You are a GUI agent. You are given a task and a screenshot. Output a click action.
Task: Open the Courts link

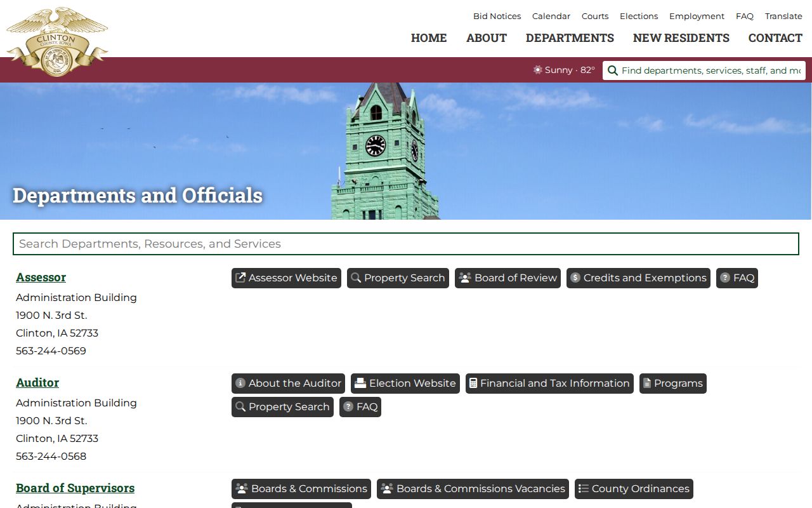595,17
